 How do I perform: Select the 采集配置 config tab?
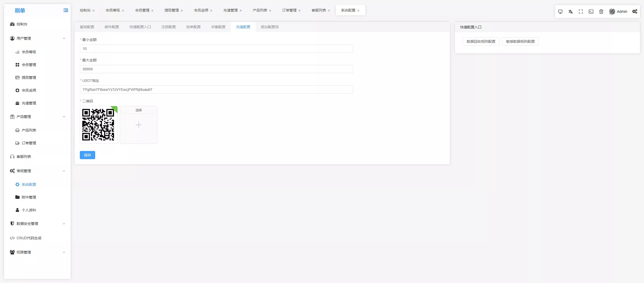[218, 27]
